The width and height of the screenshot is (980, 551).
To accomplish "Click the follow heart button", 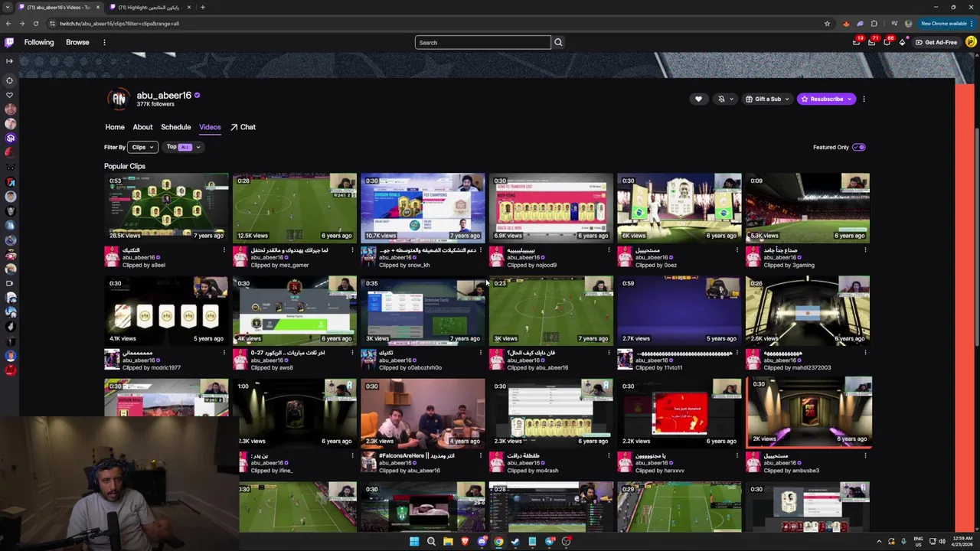I will (x=698, y=99).
